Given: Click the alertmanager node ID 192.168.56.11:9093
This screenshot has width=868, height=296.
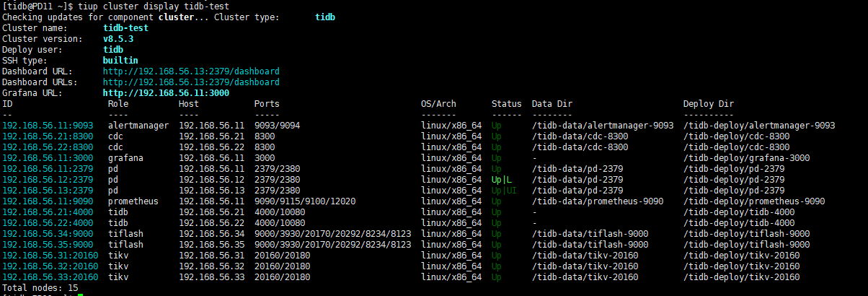Looking at the screenshot, I should [48, 126].
